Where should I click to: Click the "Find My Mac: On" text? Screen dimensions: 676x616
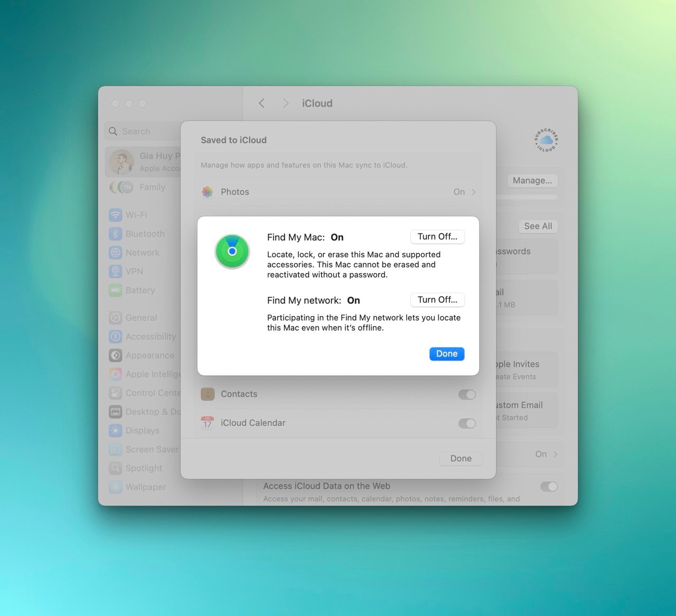click(305, 237)
